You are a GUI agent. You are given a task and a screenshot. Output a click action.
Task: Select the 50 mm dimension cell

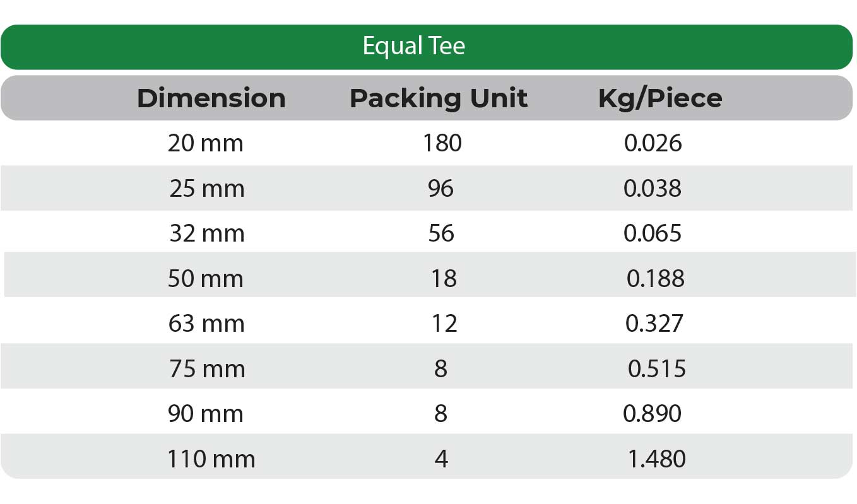tap(206, 279)
